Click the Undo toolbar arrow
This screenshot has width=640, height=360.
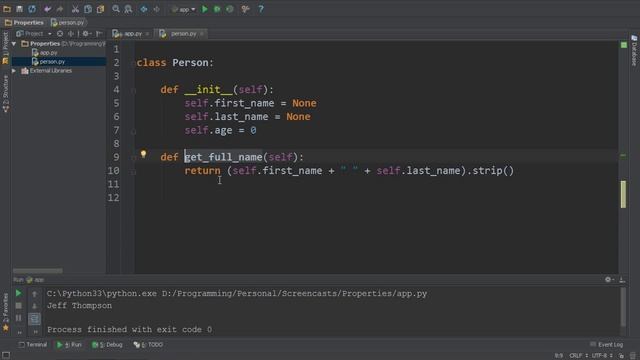pyautogui.click(x=47, y=9)
